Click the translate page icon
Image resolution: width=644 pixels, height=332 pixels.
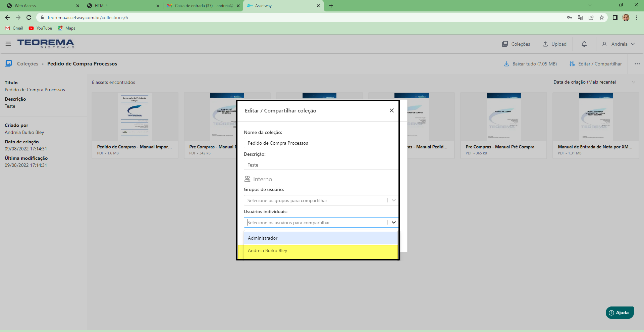coord(580,17)
